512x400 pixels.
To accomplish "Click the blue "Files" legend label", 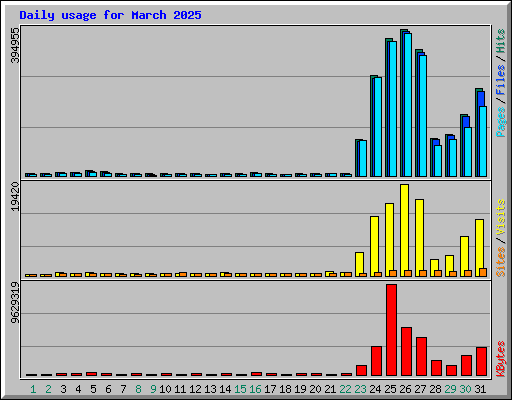I will click(x=501, y=79).
